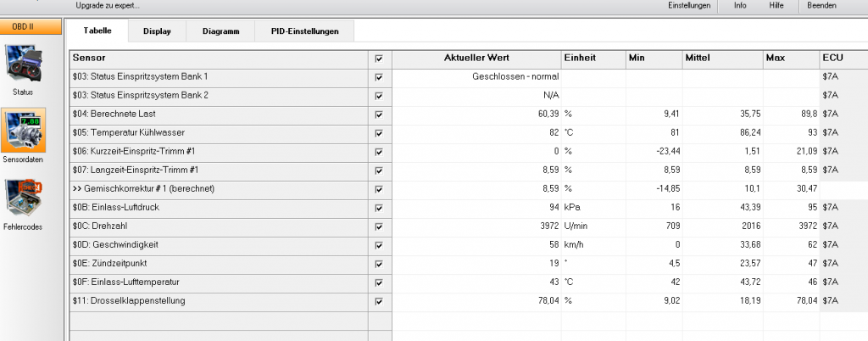Uncheck the Berechnete Last checkbox

click(x=379, y=115)
